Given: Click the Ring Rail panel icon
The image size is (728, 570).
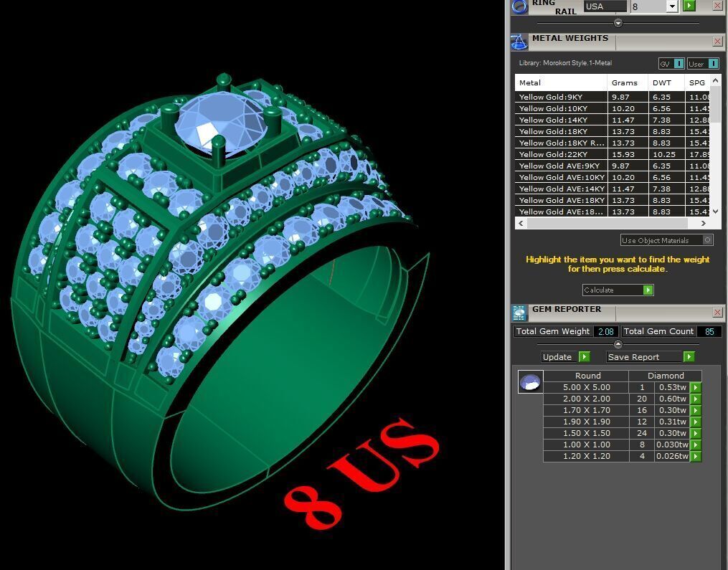Looking at the screenshot, I should click(519, 7).
